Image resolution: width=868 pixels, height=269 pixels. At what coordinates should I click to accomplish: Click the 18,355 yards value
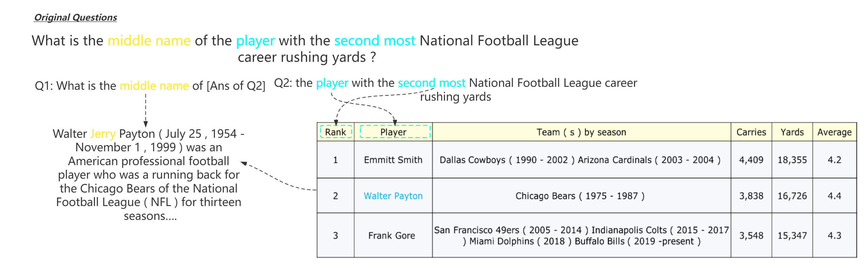click(792, 160)
